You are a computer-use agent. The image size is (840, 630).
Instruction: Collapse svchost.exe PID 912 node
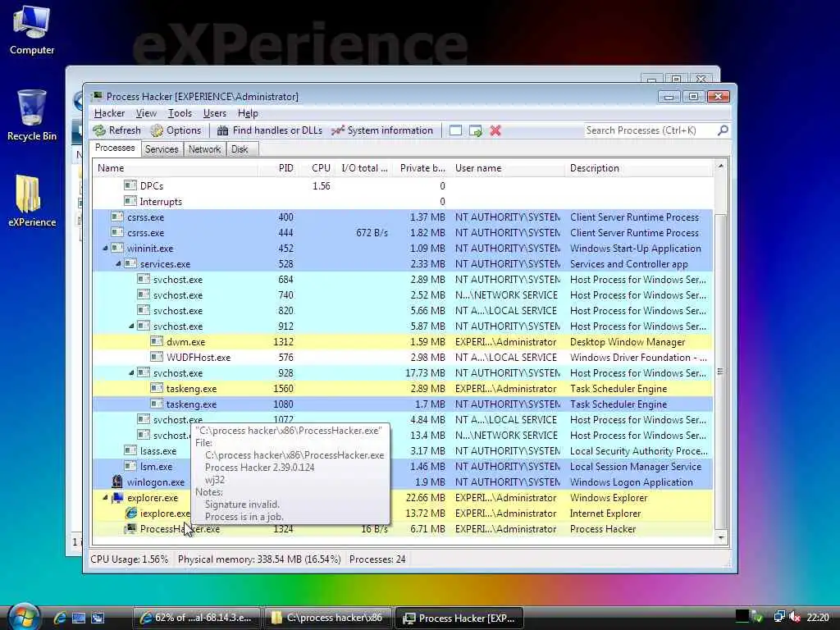pyautogui.click(x=131, y=326)
